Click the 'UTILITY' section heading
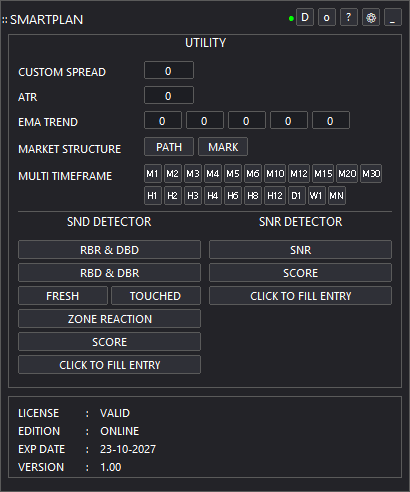This screenshot has width=410, height=492. pyautogui.click(x=205, y=43)
